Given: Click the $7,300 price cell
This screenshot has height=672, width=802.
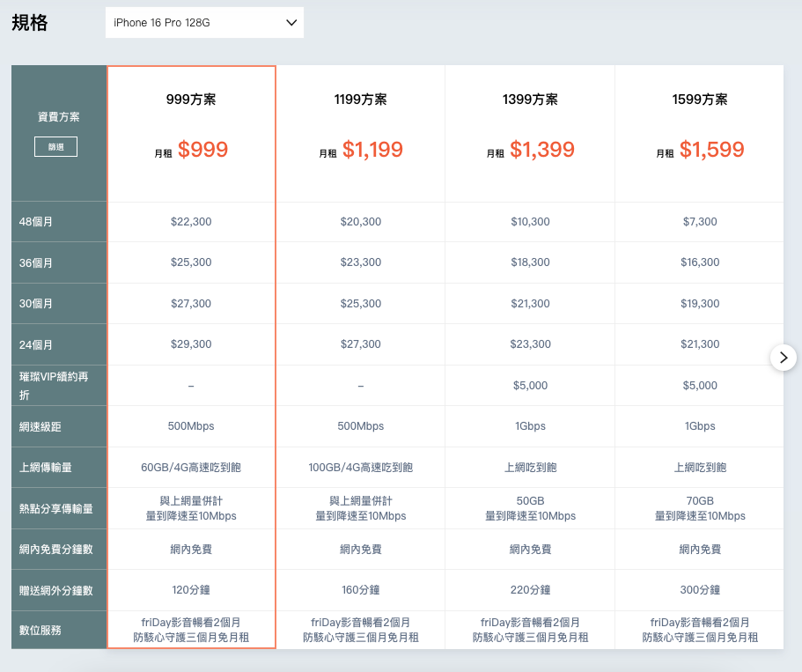Looking at the screenshot, I should point(700,222).
